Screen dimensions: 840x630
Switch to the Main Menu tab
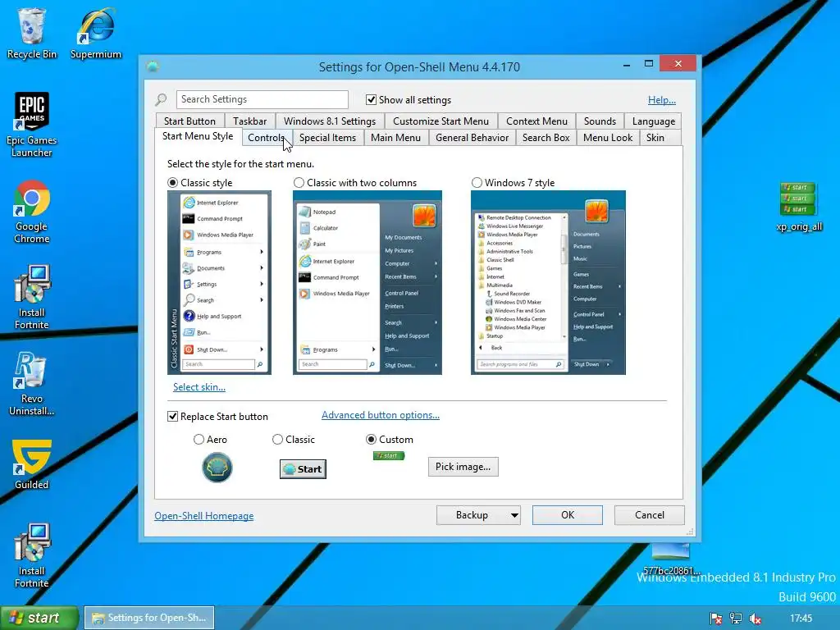(x=396, y=138)
